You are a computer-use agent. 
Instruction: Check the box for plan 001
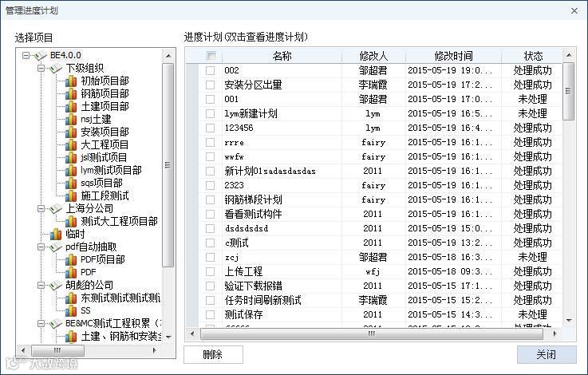click(210, 99)
